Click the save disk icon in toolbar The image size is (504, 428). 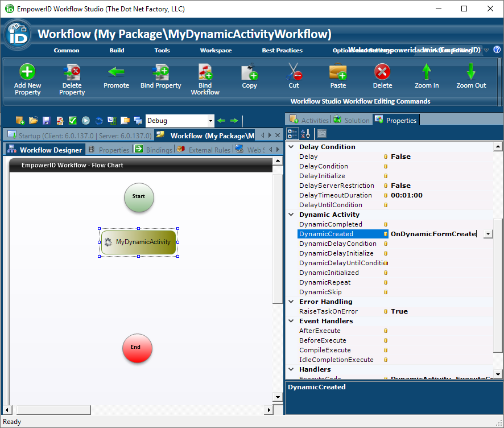[47, 121]
